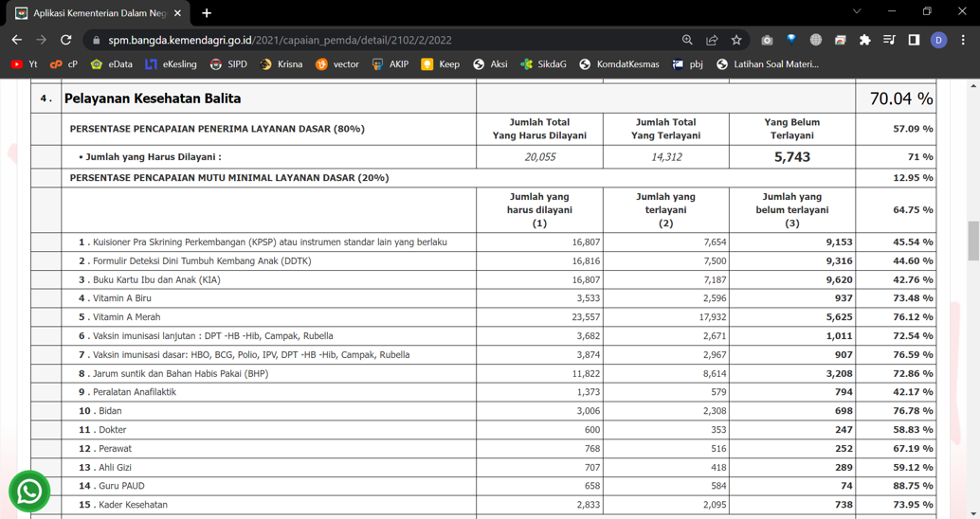Click the blue gem extension icon
The height and width of the screenshot is (519, 980).
[x=791, y=40]
